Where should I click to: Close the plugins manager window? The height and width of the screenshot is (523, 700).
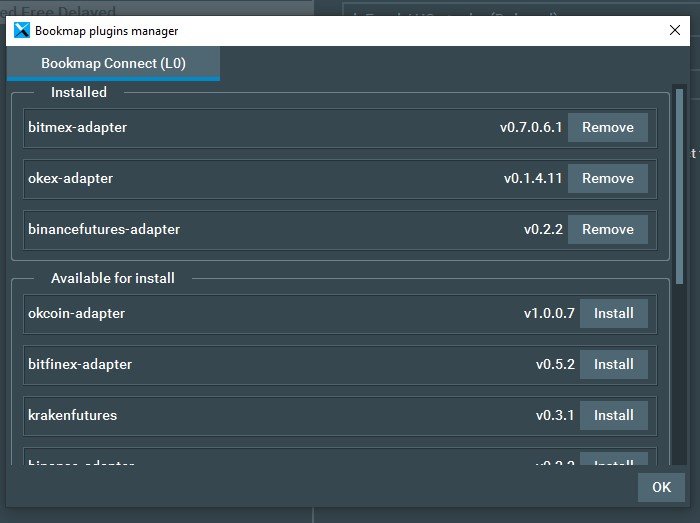[675, 30]
